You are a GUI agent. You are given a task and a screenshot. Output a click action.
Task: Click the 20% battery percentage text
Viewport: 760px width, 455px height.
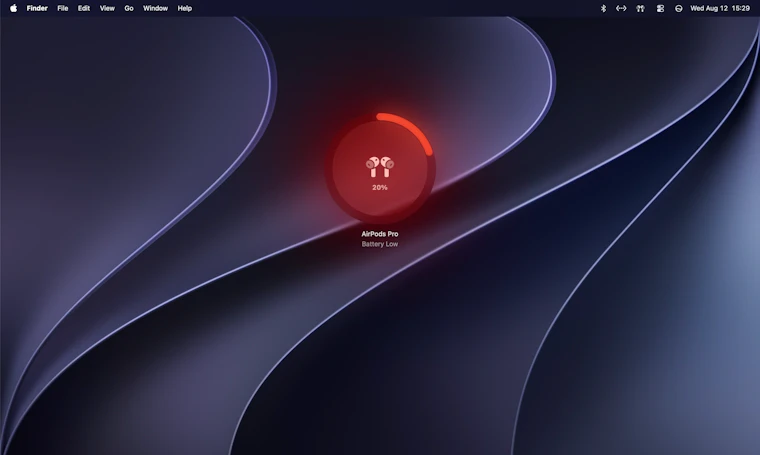[380, 188]
